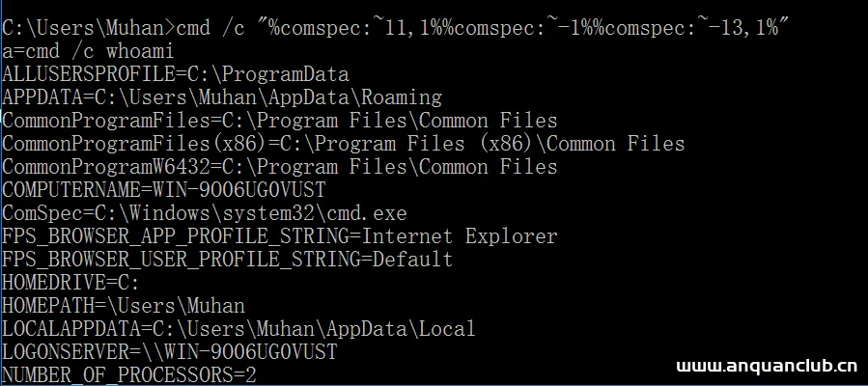Open the www.anquanclub.cn watermark link
Image resolution: width=868 pixels, height=386 pixels.
tap(767, 367)
